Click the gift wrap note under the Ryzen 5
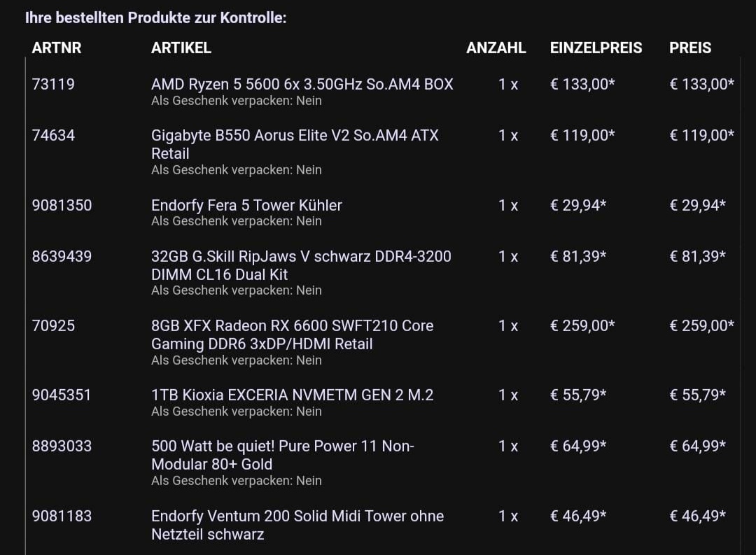Image resolution: width=756 pixels, height=555 pixels. [237, 101]
